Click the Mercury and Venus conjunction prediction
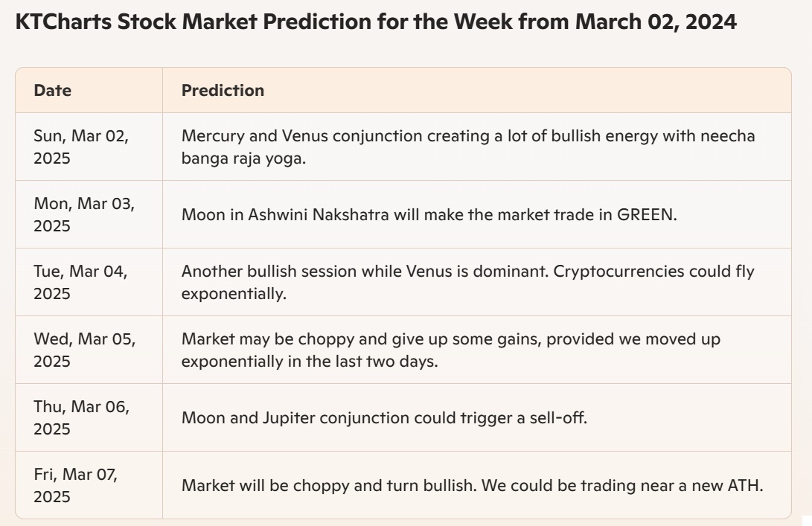Image resolution: width=812 pixels, height=526 pixels. tap(468, 147)
